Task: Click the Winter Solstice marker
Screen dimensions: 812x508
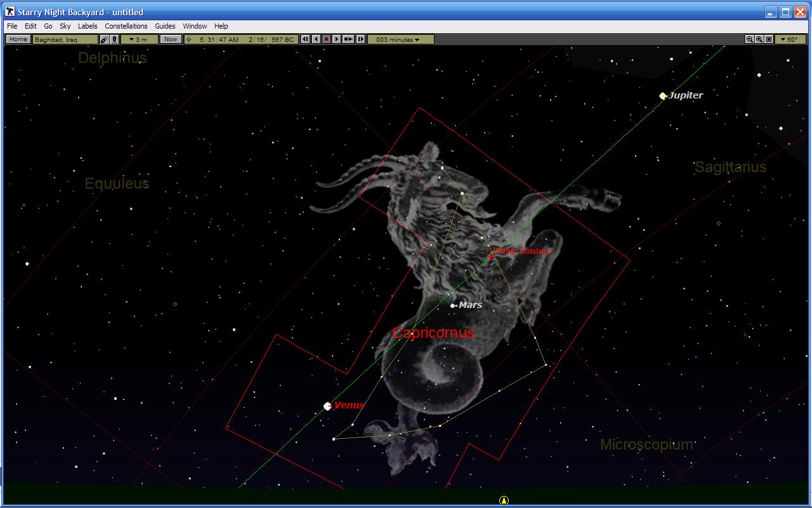Action: tap(490, 256)
